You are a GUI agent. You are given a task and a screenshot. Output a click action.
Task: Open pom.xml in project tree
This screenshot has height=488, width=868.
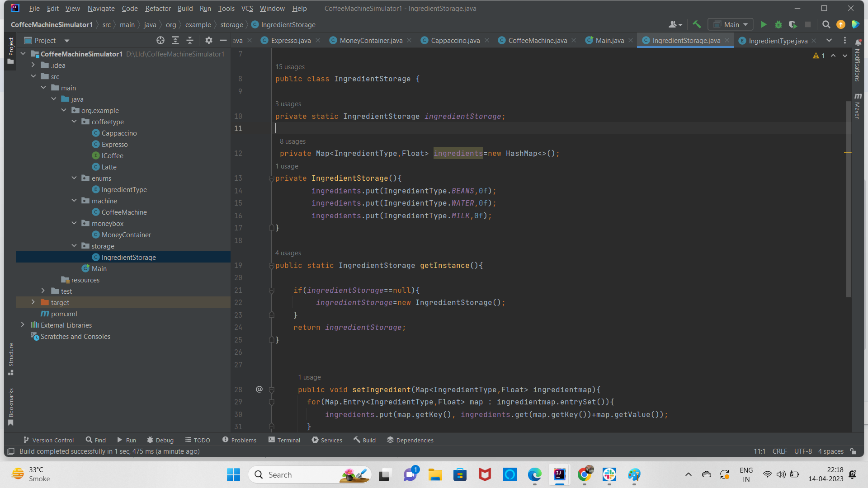click(x=64, y=314)
